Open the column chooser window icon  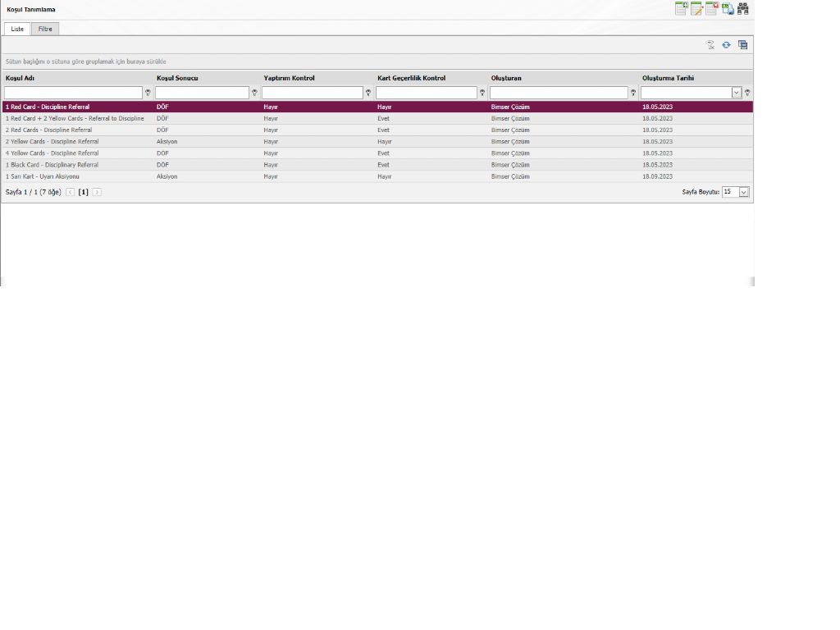coord(742,45)
